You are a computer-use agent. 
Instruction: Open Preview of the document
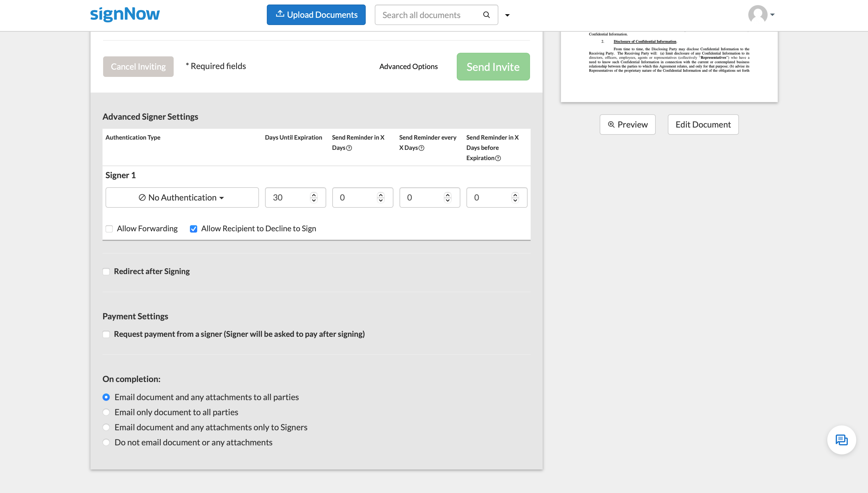click(627, 125)
